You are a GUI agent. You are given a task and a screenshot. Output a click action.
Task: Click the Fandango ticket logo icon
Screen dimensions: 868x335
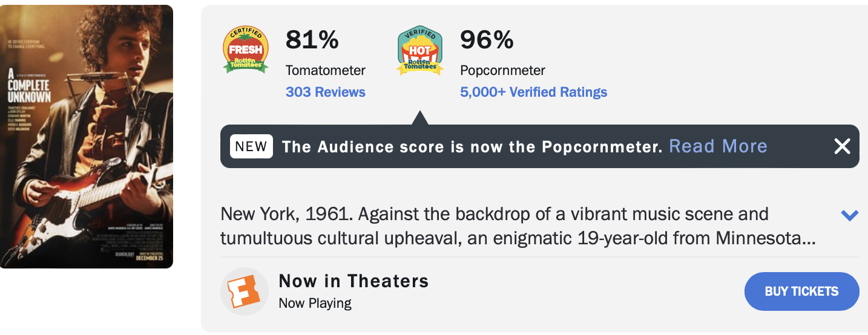[x=244, y=291]
